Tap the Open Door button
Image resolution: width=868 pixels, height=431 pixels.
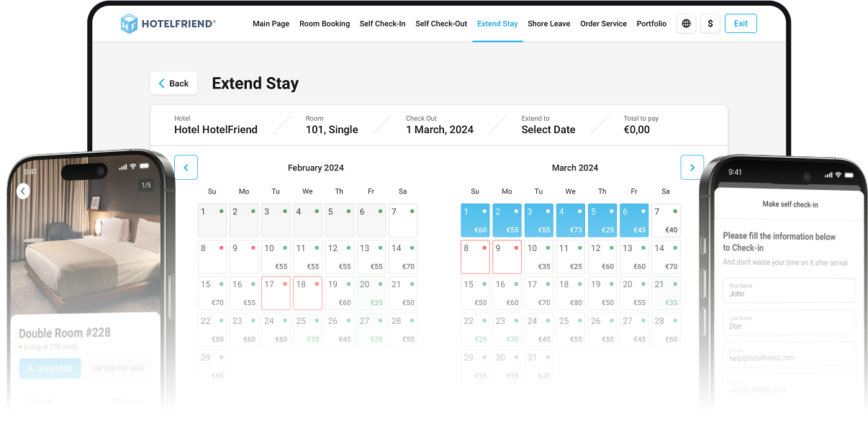(50, 368)
